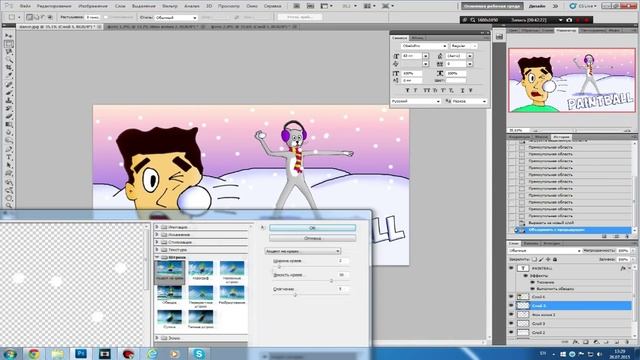640x360 pixels.
Task: Open Photoshop from Windows taskbar
Action: coord(81,353)
